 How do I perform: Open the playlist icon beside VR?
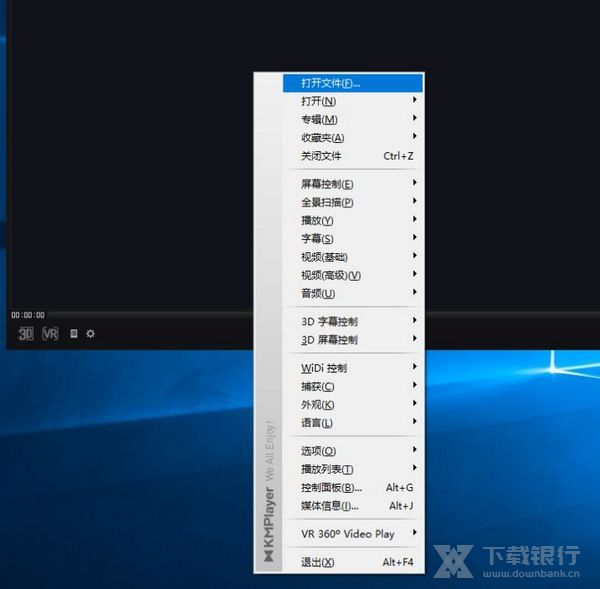(73, 334)
